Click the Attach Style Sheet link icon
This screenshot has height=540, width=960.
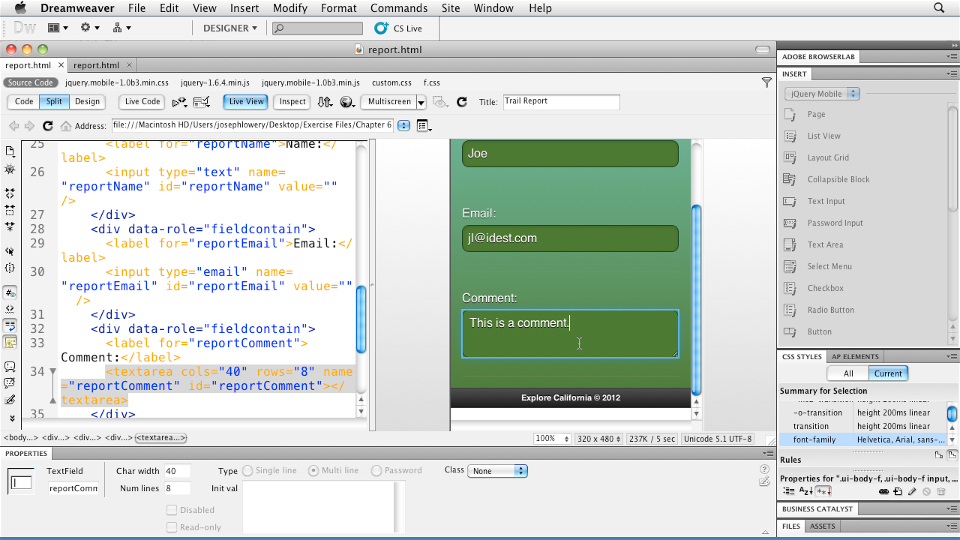883,492
